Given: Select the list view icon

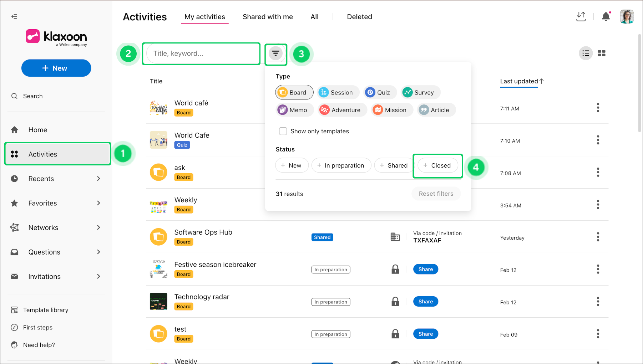Looking at the screenshot, I should pos(586,53).
